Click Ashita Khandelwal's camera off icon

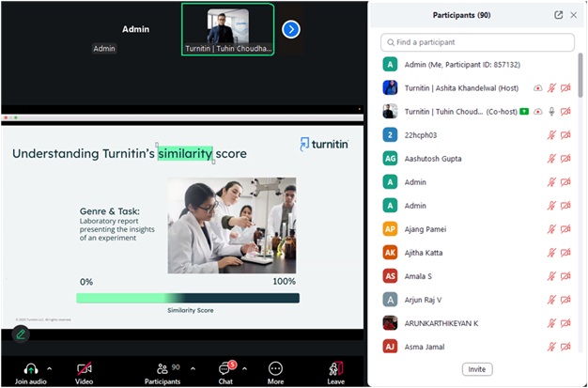[x=565, y=88]
